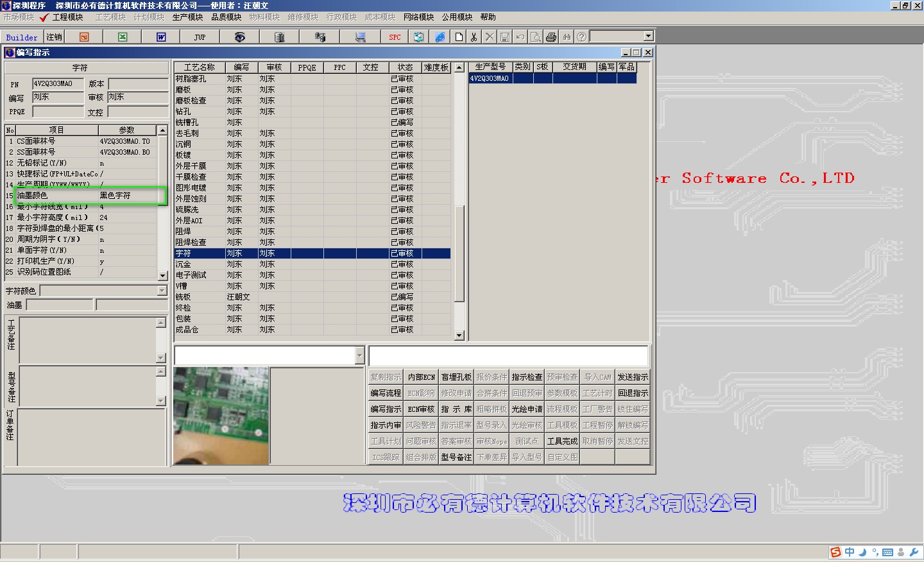Click the 难度板 column header
Screen dimensions: 924x562
tap(436, 67)
